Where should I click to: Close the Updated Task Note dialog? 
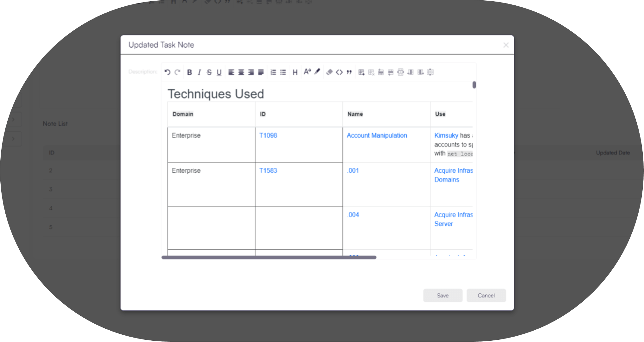point(506,45)
